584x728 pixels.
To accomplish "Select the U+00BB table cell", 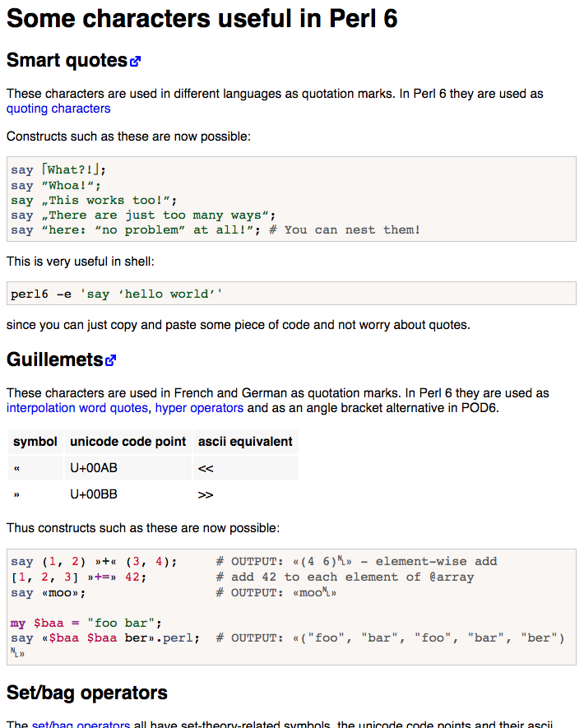I will (x=94, y=495).
